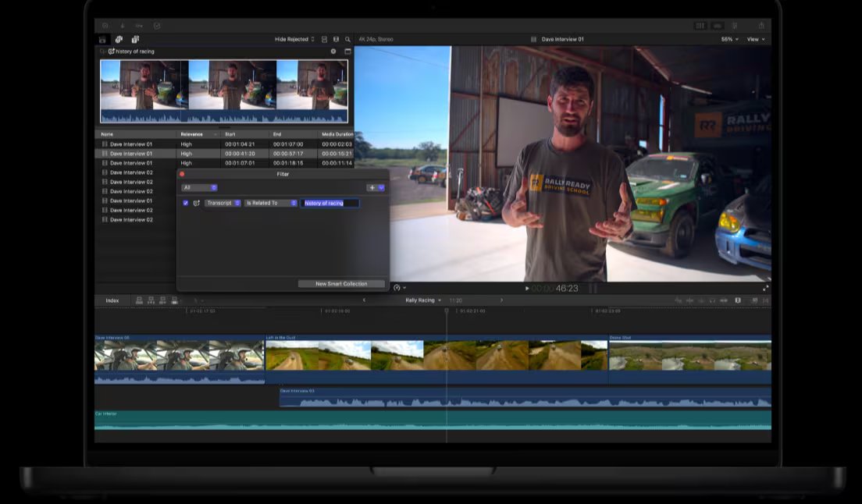Open the Share/Export icon above the viewer
Screen dimensions: 862x504
761,25
